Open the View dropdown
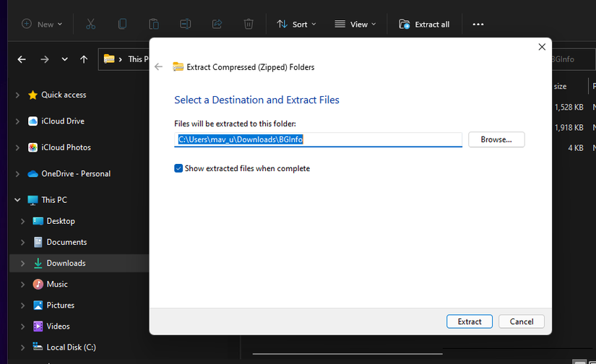Screen dimensions: 596x364 (355, 25)
